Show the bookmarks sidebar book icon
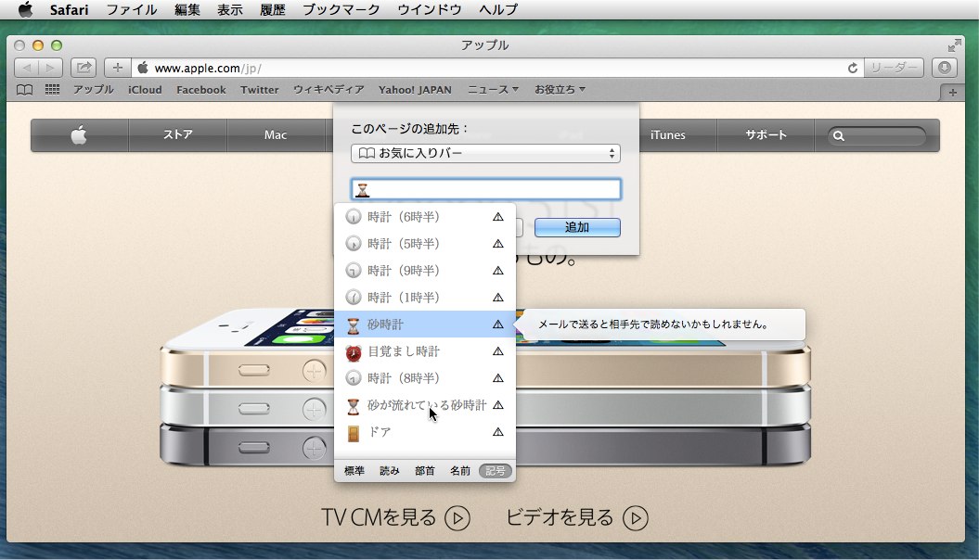 [x=24, y=90]
